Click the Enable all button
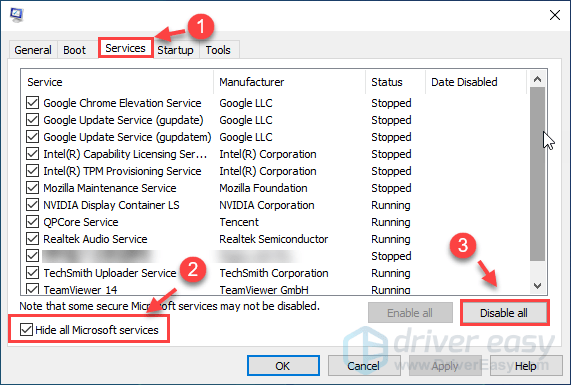The width and height of the screenshot is (571, 385). click(410, 313)
